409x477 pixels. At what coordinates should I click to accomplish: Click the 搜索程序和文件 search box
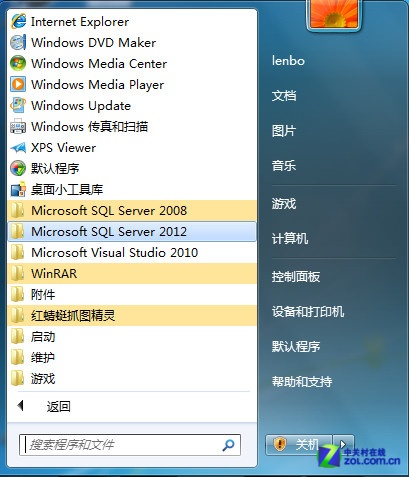coord(130,445)
